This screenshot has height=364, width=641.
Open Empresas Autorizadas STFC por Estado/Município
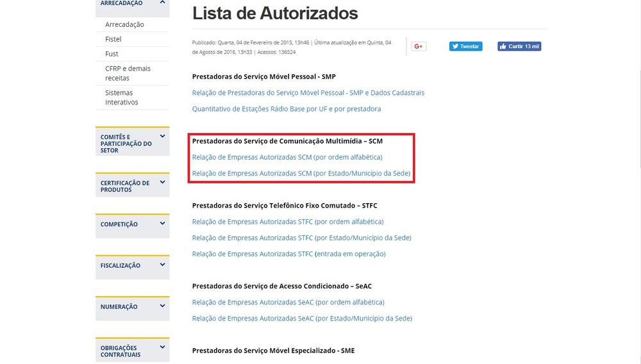click(302, 237)
